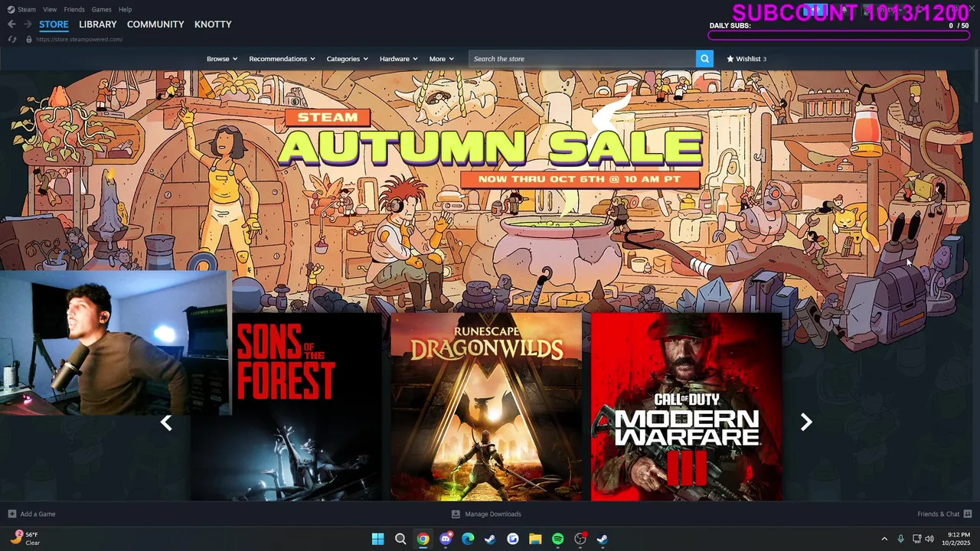Click Manage Downloads label

click(x=493, y=514)
